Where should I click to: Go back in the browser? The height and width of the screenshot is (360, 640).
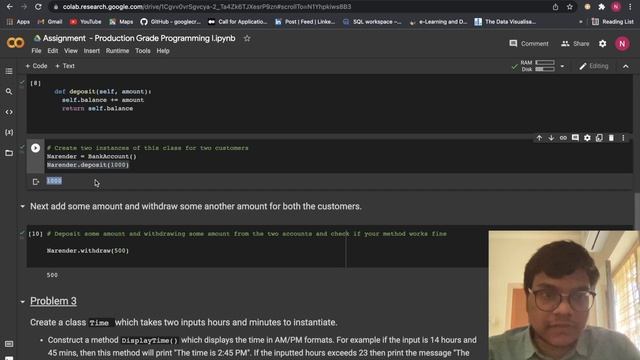tap(9, 7)
